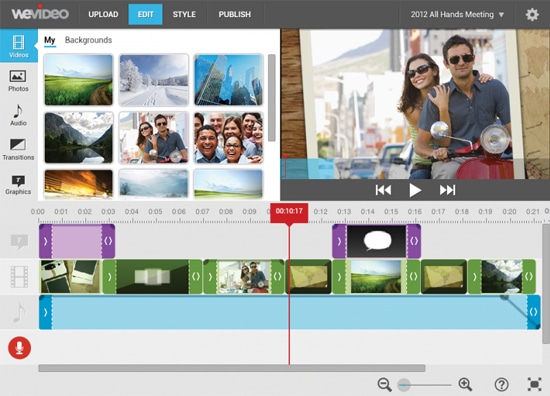Open the Transitions panel
This screenshot has height=396, width=550.
click(x=18, y=149)
